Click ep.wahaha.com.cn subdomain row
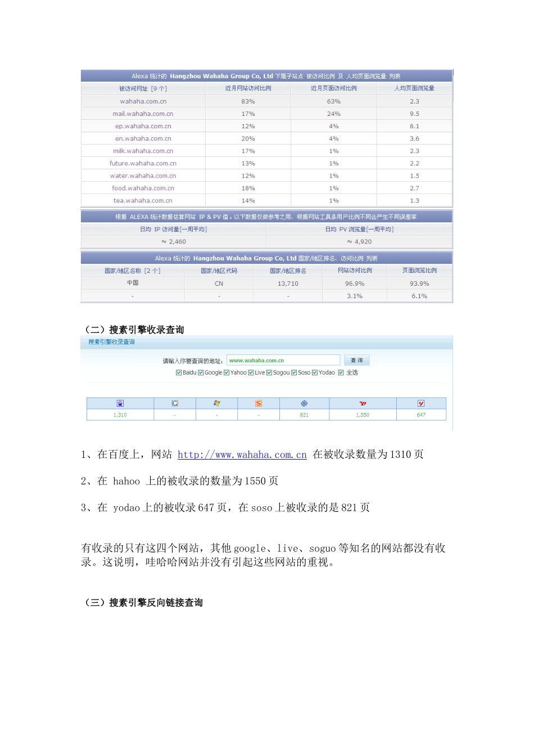The width and height of the screenshot is (534, 756). pos(143,126)
